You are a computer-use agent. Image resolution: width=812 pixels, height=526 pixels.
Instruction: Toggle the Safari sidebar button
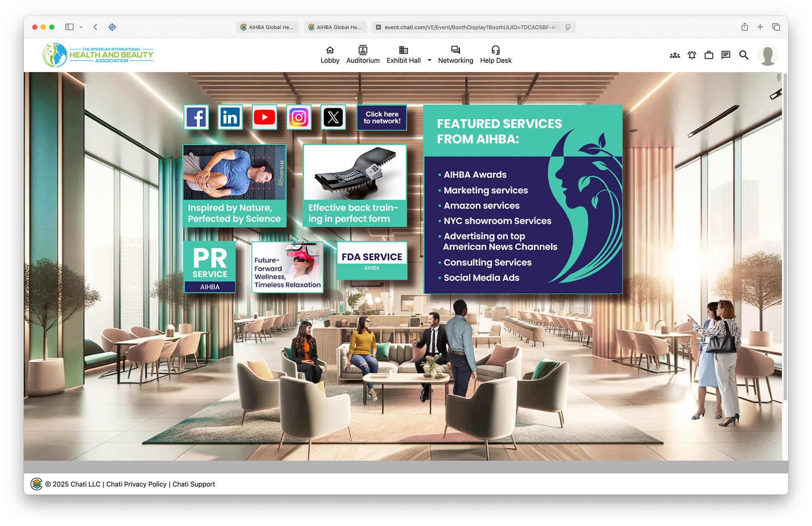click(x=69, y=27)
